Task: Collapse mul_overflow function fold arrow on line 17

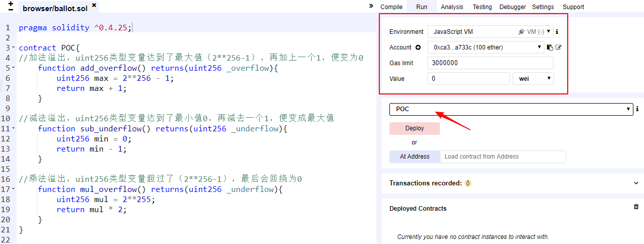Action: (x=14, y=188)
